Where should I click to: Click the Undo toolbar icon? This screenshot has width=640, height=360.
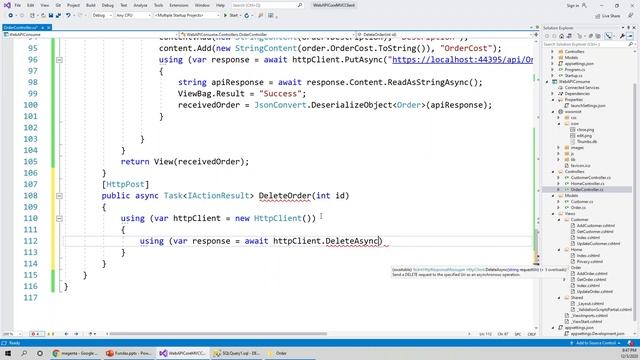68,16
